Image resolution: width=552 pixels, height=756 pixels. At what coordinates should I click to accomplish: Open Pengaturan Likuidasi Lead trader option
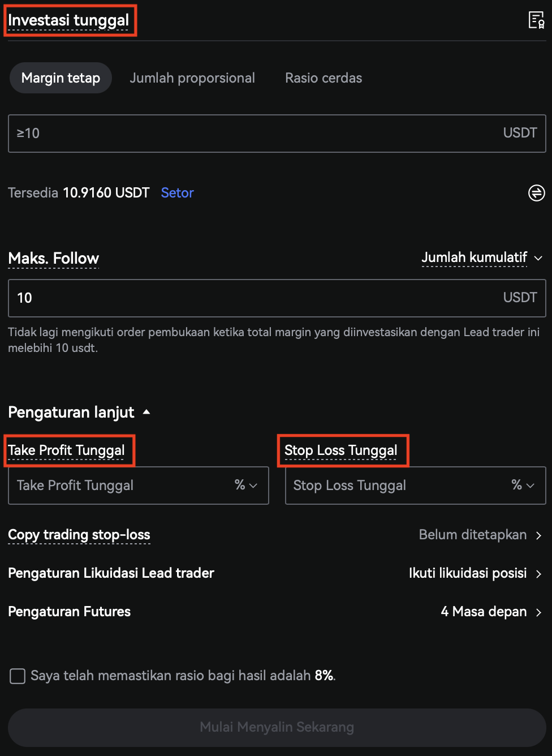click(x=475, y=573)
